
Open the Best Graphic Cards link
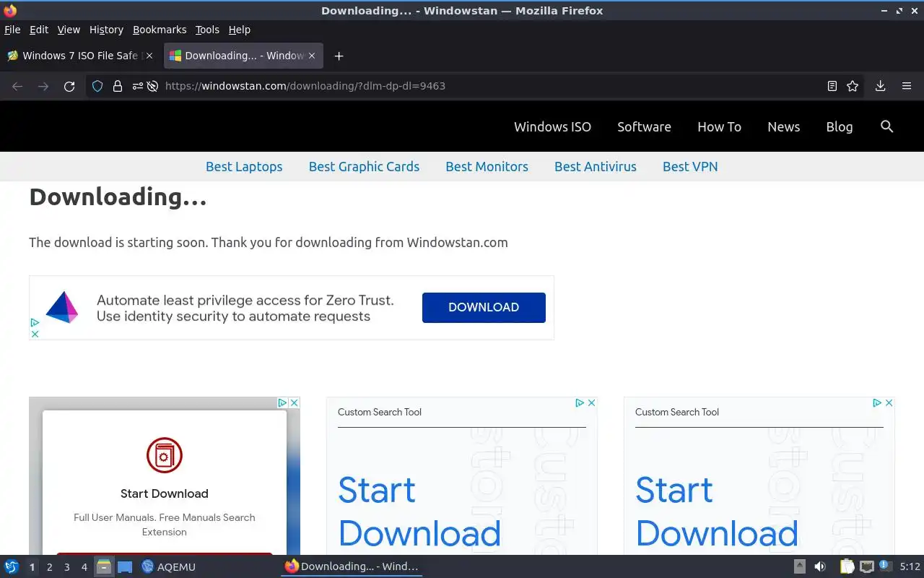click(364, 166)
